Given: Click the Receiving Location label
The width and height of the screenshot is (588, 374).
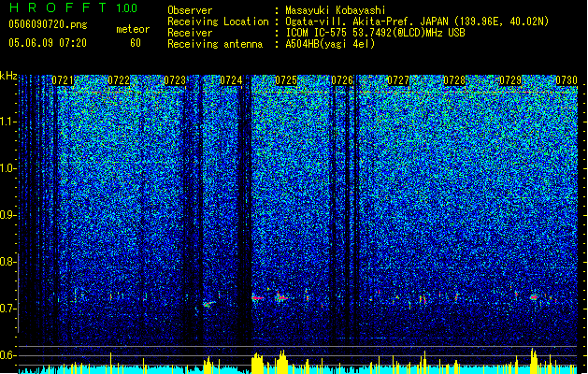Looking at the screenshot, I should click(218, 22).
